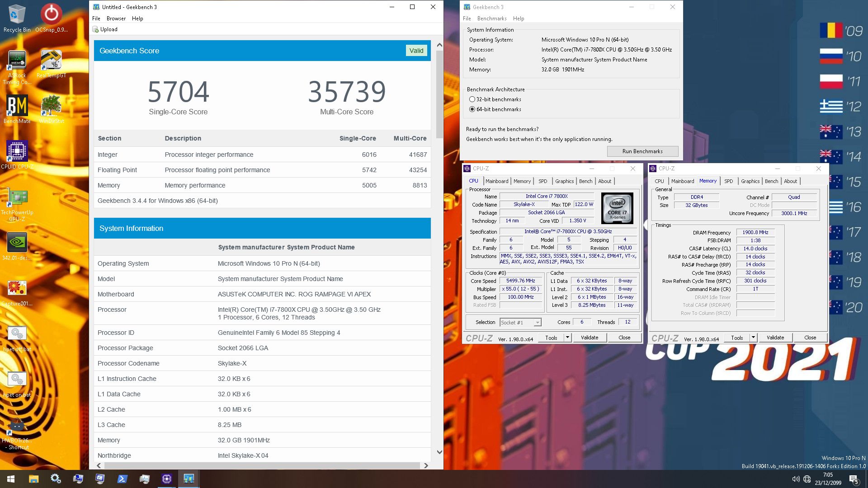Open the BenchMate desktop icon
This screenshot has height=488, width=868.
click(x=17, y=109)
